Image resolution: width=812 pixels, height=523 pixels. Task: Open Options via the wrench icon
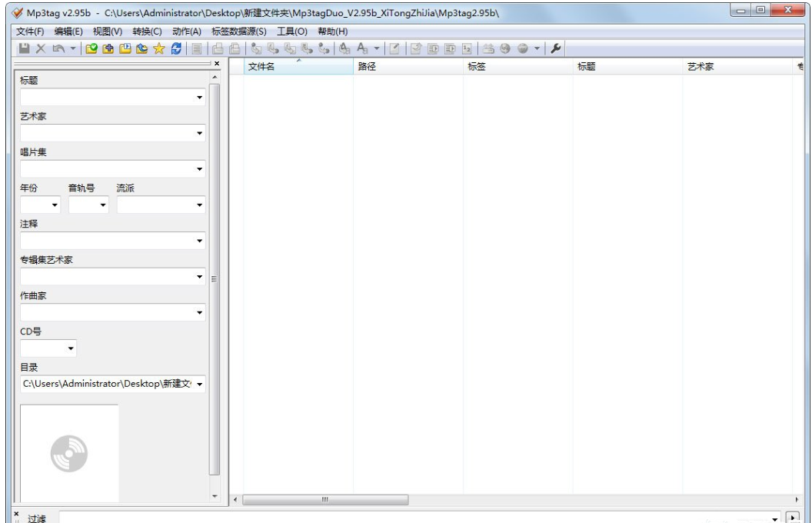click(556, 48)
